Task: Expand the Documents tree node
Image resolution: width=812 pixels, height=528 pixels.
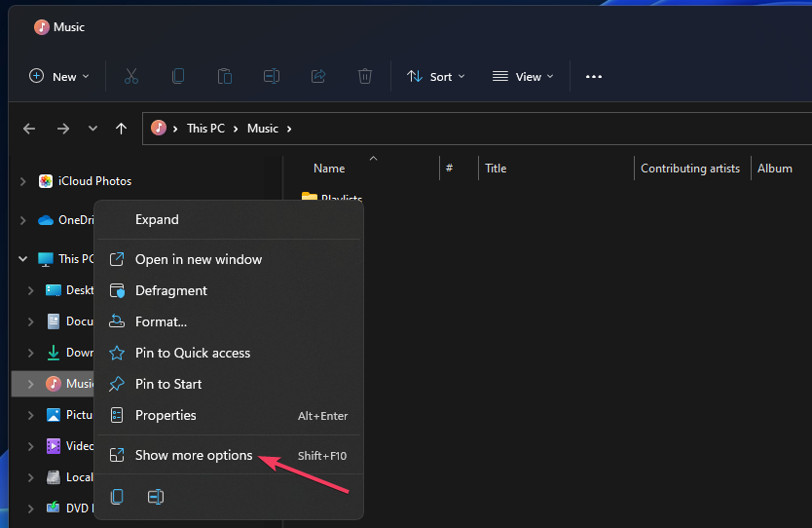Action: click(x=31, y=321)
